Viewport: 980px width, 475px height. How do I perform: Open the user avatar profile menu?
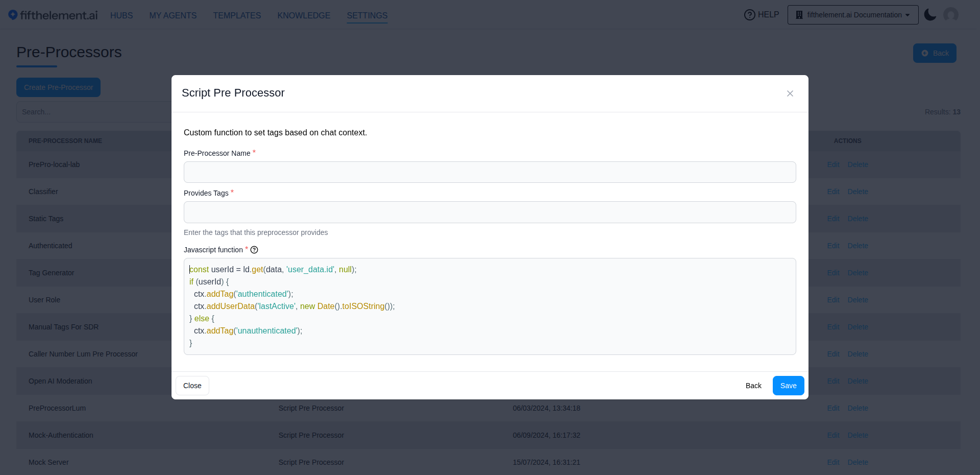951,15
